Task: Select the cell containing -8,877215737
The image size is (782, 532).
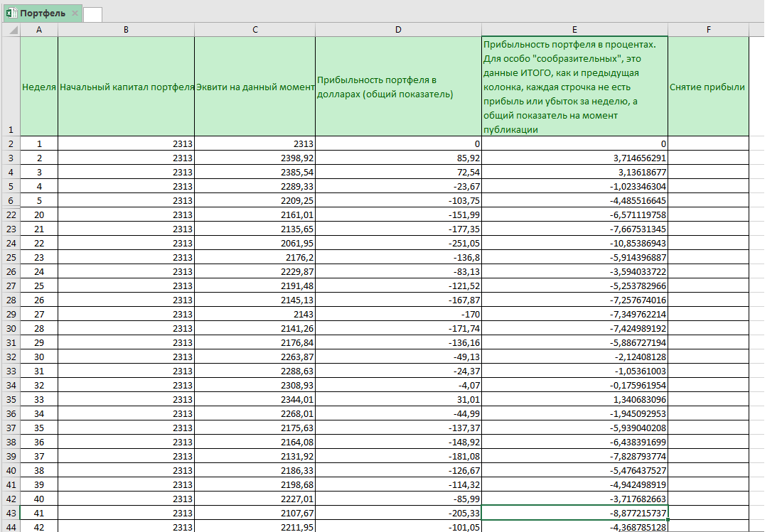Action: 574,512
